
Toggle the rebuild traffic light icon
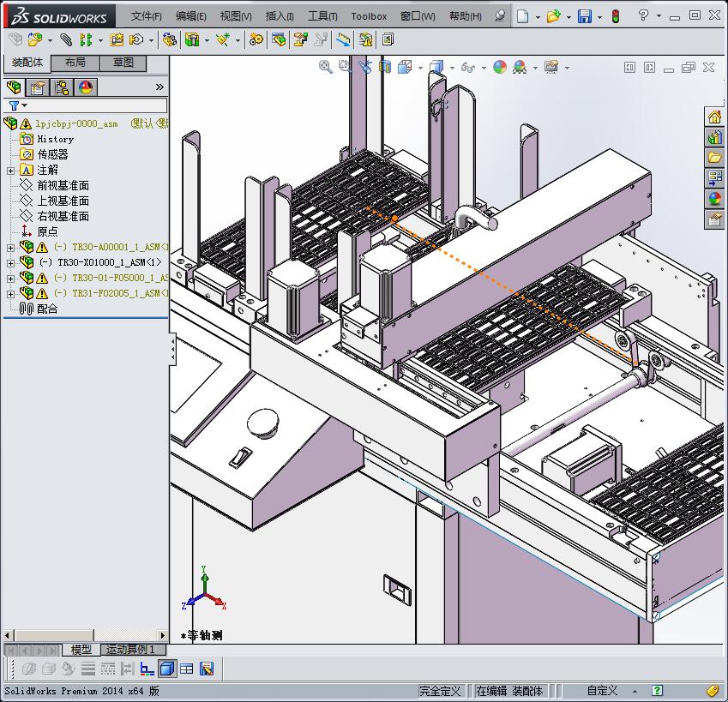[615, 16]
